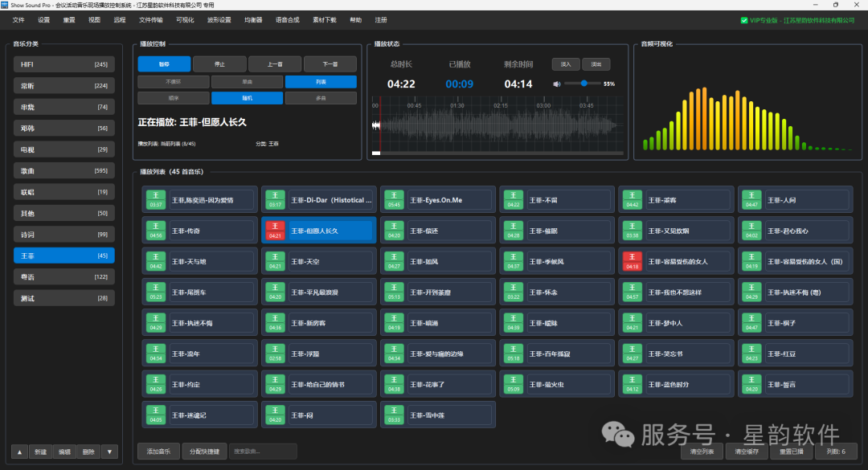
Task: Enable 单曲 single-track loop mode
Action: (x=247, y=81)
